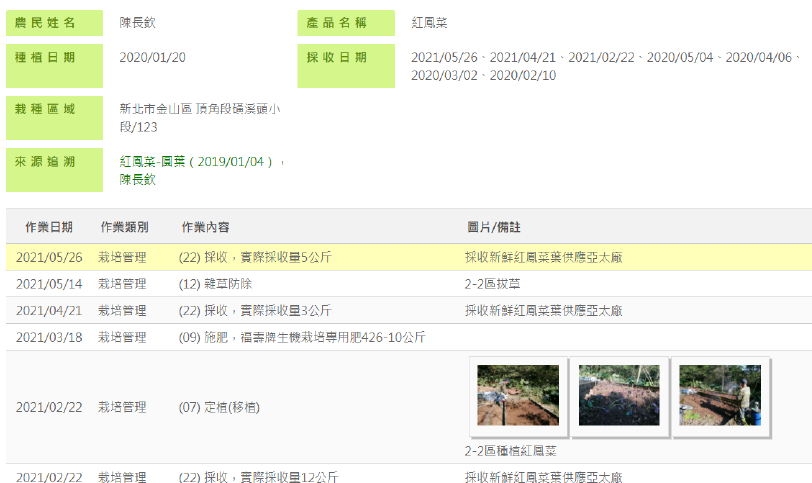This screenshot has height=483, width=812.
Task: Click the 採收日期 label
Action: pos(346,66)
